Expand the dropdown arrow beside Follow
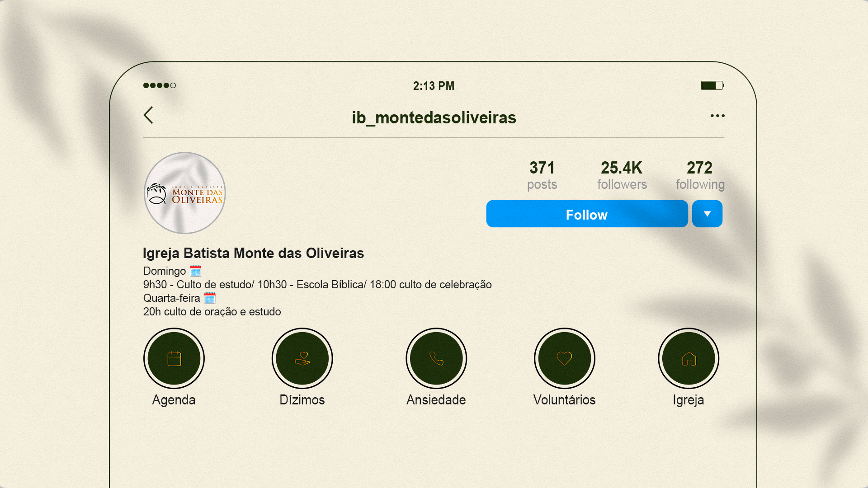Viewport: 868px width, 488px height. click(707, 214)
